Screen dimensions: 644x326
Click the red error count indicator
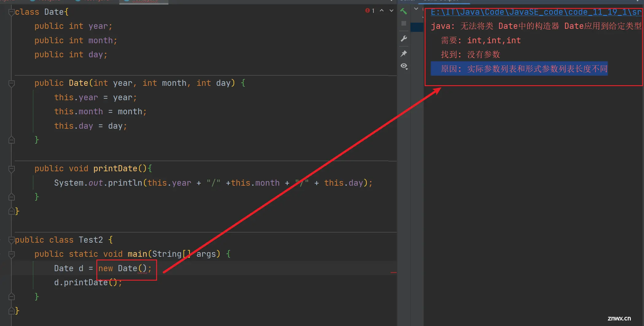coord(370,11)
